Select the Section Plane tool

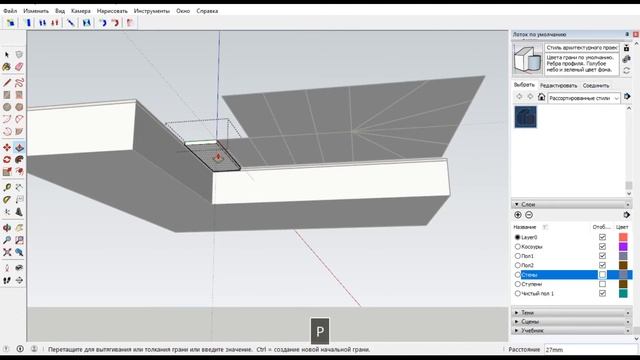point(19,280)
